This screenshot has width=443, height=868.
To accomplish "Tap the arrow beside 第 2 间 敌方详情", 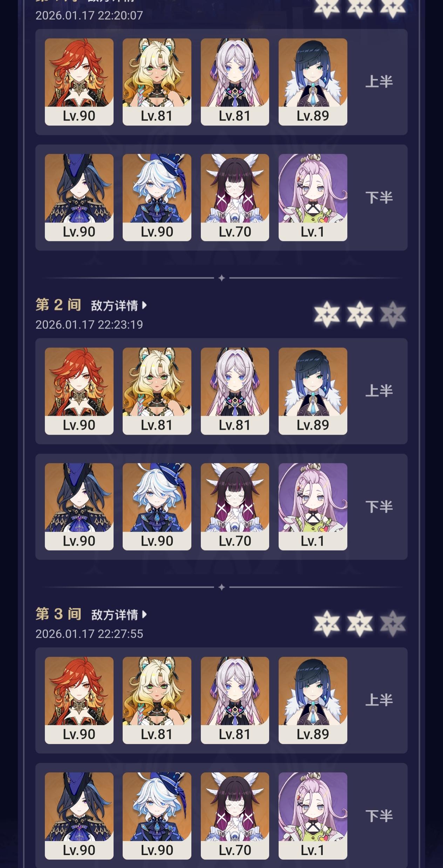I will coord(144,305).
